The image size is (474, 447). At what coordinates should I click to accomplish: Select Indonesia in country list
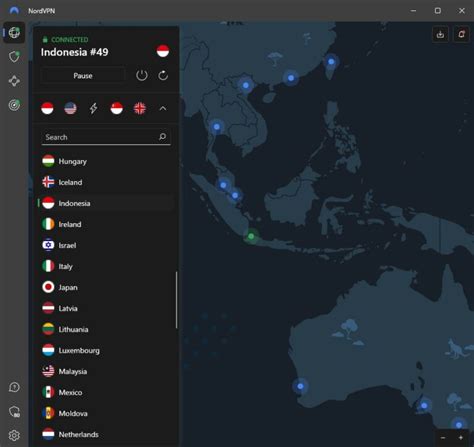[106, 203]
